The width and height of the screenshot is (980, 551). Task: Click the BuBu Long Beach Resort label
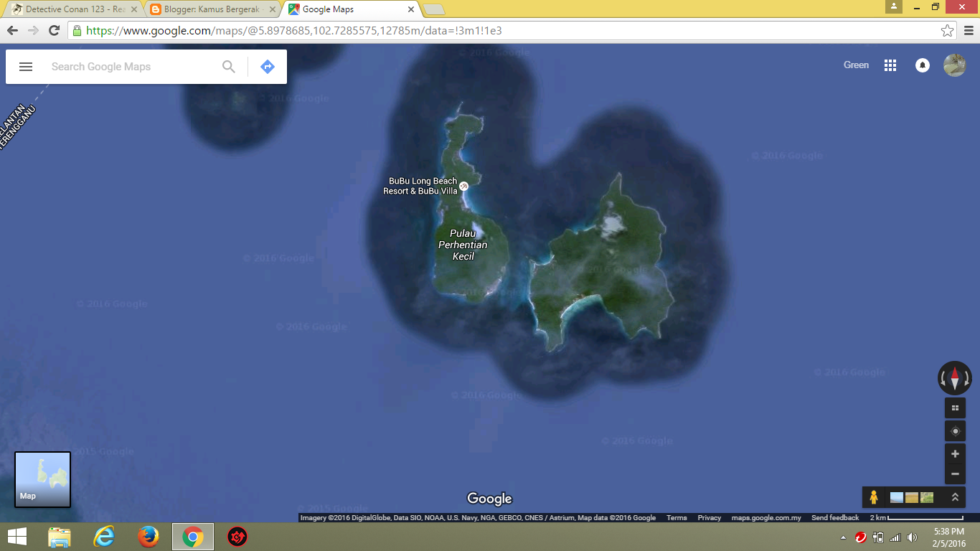(420, 186)
